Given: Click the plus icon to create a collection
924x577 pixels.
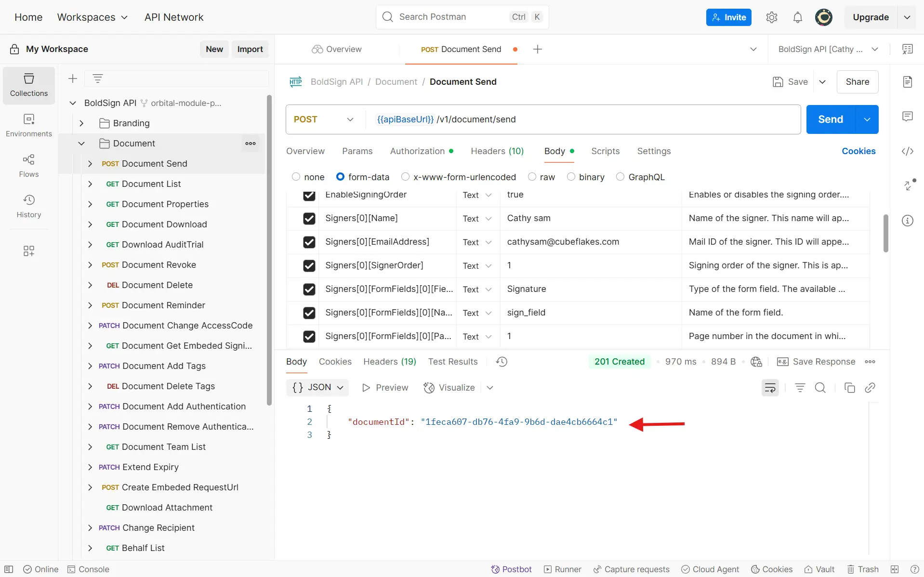Looking at the screenshot, I should tap(73, 79).
